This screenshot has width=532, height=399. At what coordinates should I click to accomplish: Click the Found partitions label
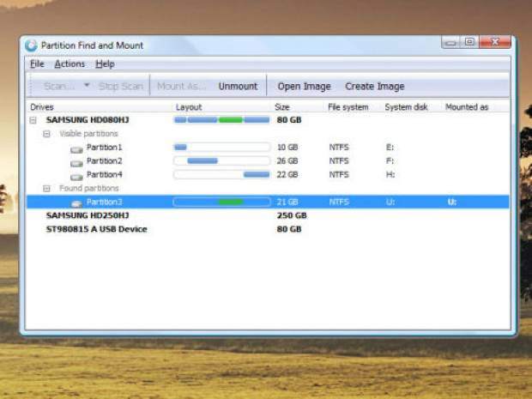coord(89,188)
